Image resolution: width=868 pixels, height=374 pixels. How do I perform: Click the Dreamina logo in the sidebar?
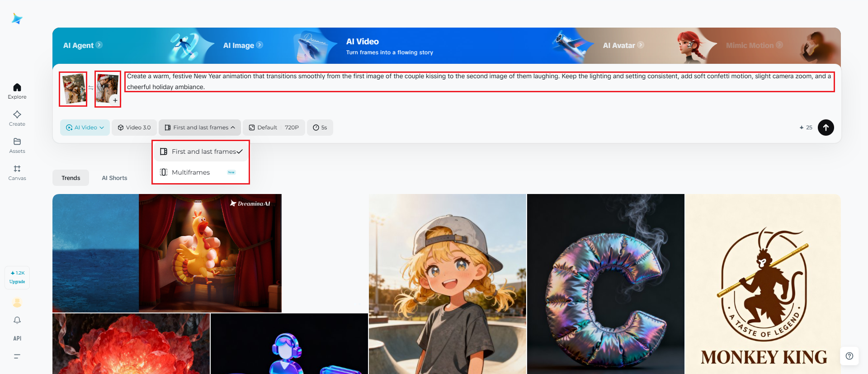pyautogui.click(x=17, y=19)
